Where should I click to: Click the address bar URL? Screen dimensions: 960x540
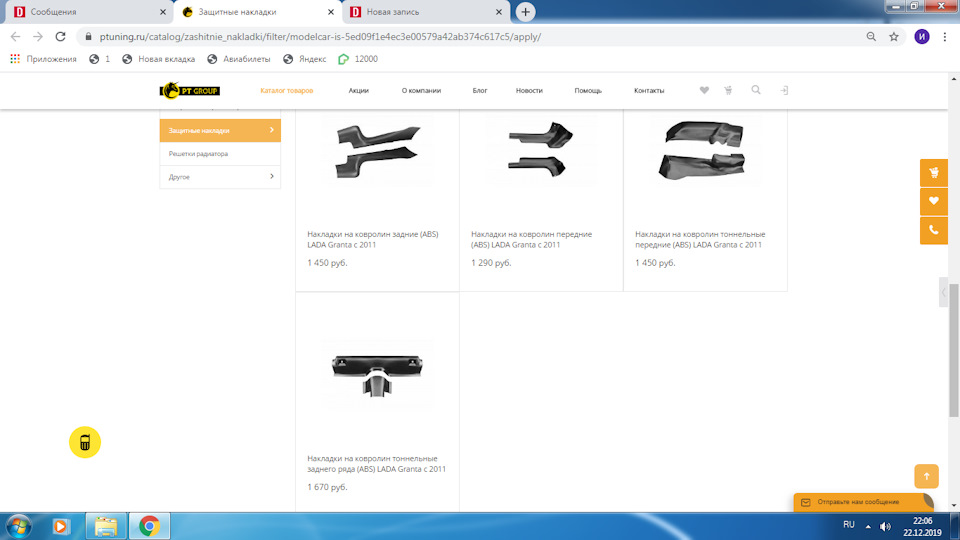pos(320,37)
